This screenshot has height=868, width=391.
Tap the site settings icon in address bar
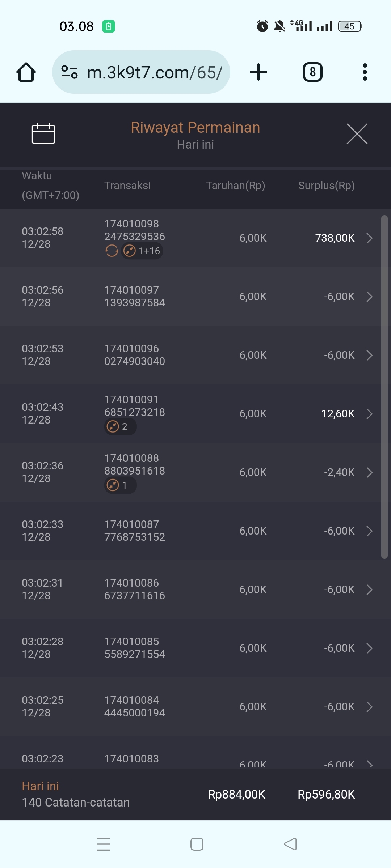(x=70, y=72)
